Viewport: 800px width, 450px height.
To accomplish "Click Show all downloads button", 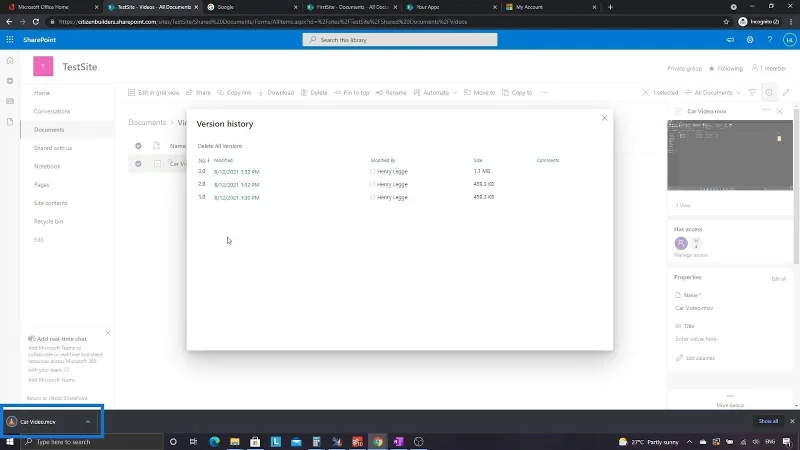I will point(768,421).
